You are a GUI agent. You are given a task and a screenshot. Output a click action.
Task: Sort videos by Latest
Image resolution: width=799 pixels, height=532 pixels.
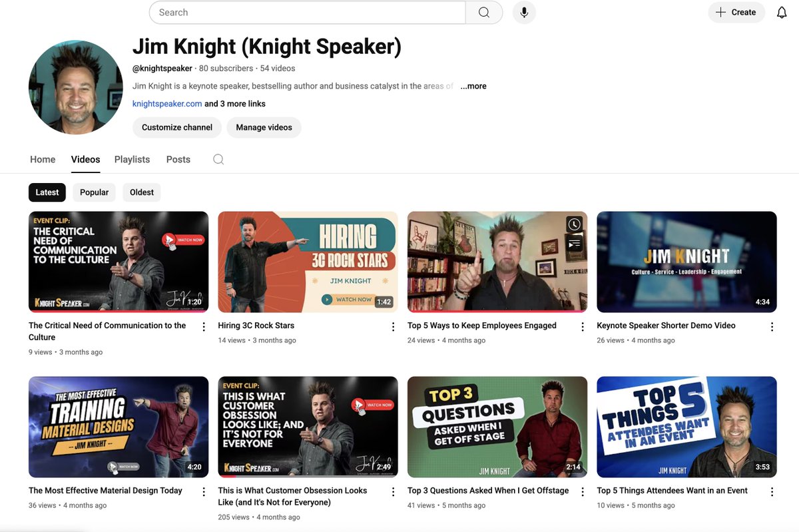[x=47, y=192]
